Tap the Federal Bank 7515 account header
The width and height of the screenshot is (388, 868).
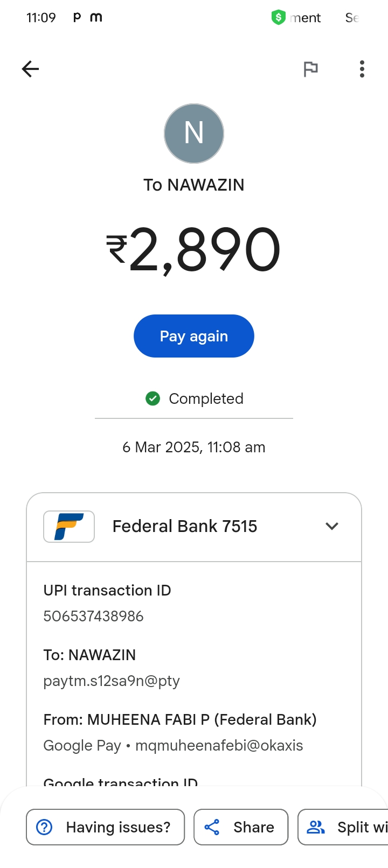[185, 526]
